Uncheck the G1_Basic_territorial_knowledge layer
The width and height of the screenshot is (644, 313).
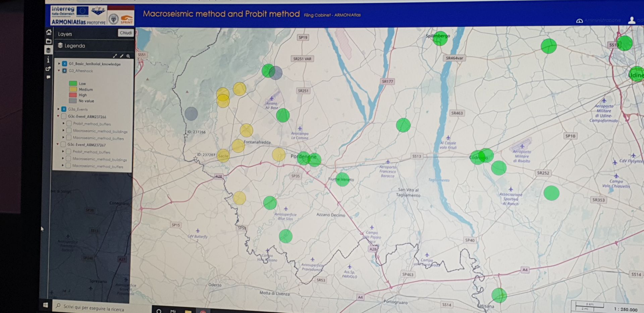(64, 63)
